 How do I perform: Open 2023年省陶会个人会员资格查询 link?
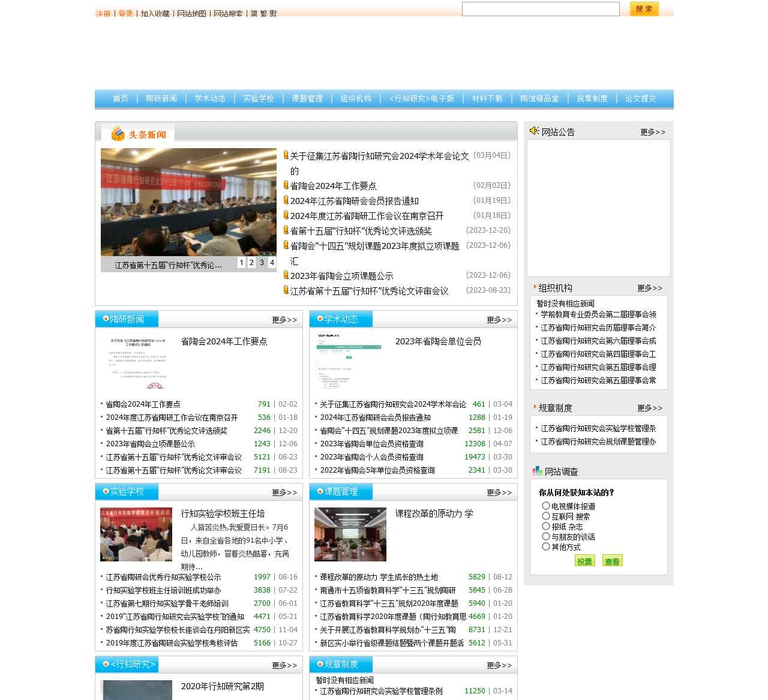(x=371, y=457)
